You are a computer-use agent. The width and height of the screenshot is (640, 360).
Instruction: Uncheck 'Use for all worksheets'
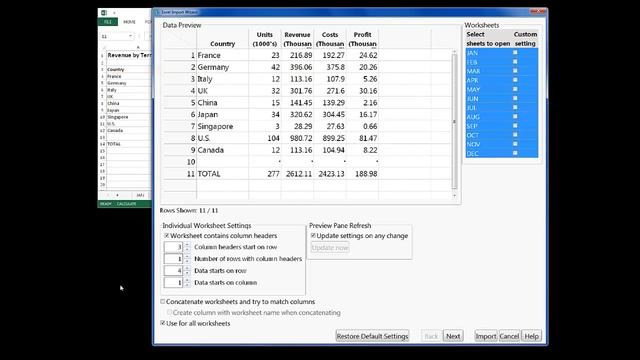(163, 323)
